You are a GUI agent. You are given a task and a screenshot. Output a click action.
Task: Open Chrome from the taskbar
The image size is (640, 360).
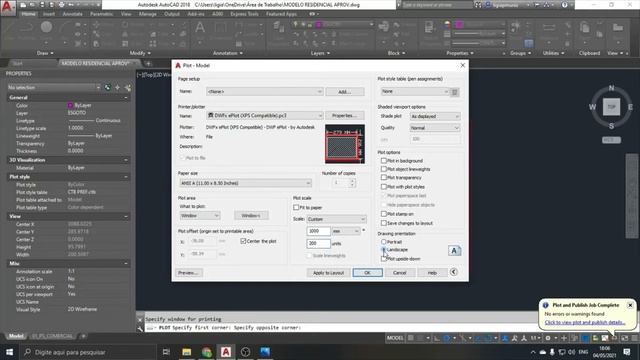click(x=207, y=352)
